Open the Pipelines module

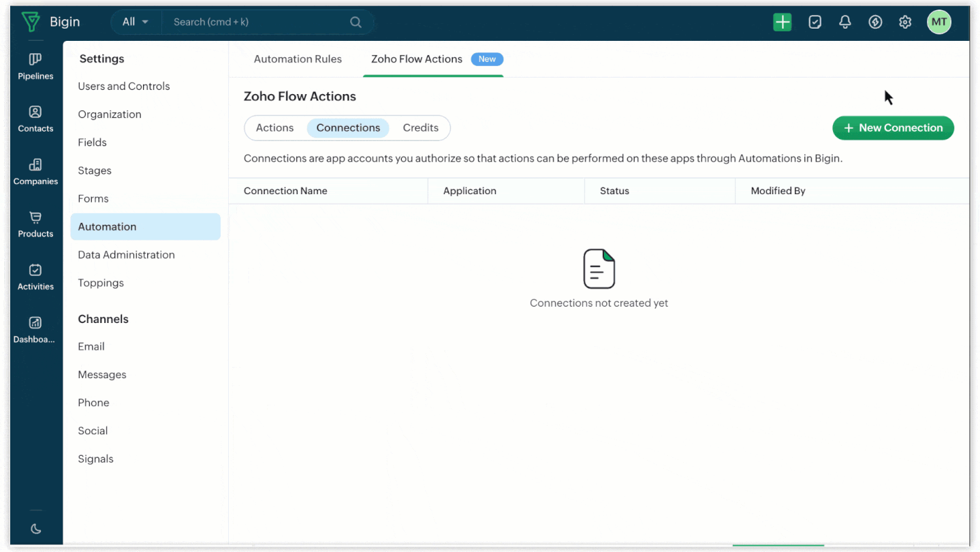(35, 67)
